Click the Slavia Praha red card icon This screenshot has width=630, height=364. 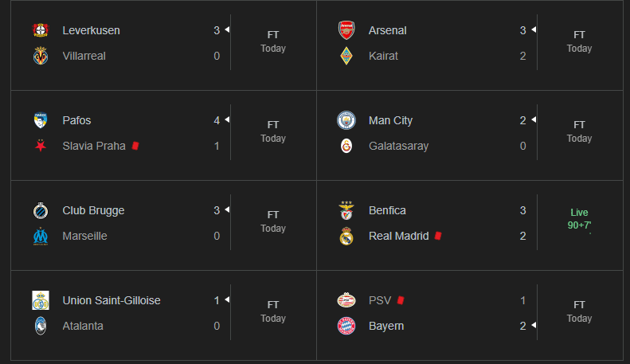pyautogui.click(x=136, y=146)
